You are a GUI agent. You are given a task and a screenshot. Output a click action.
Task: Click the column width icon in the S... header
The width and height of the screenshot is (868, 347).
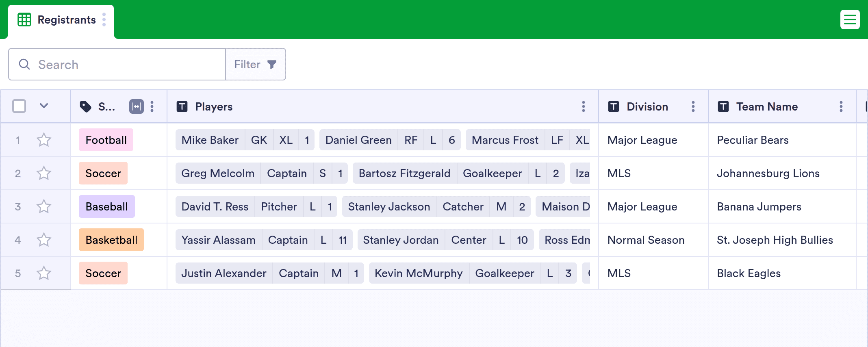pos(137,106)
